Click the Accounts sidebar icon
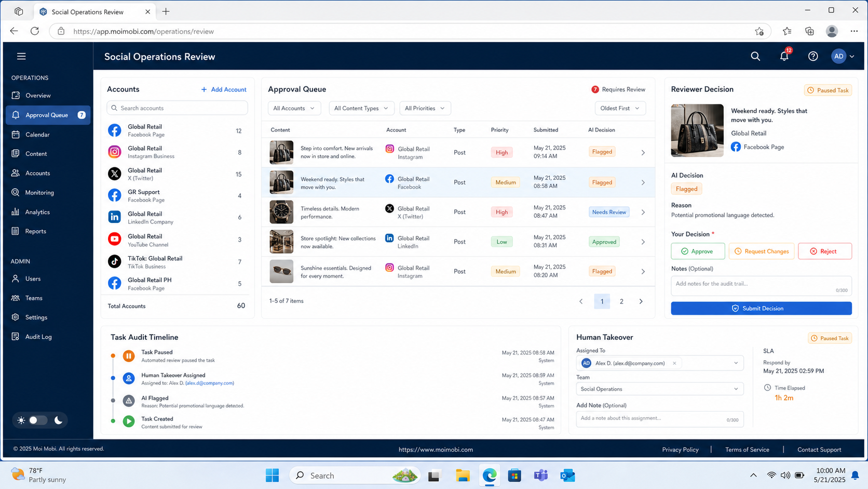Viewport: 868px width, 489px height. pyautogui.click(x=16, y=173)
